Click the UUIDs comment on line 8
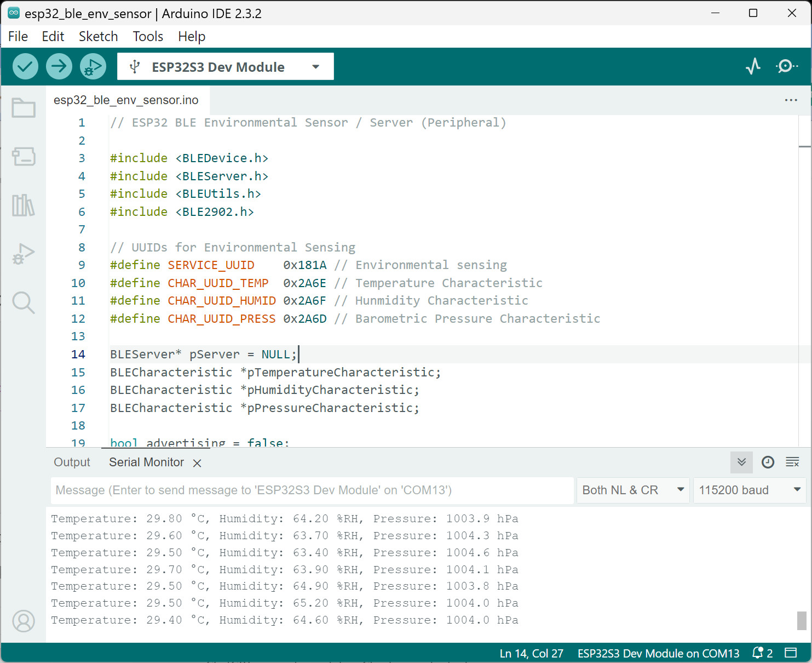Image resolution: width=812 pixels, height=663 pixels. 233,248
